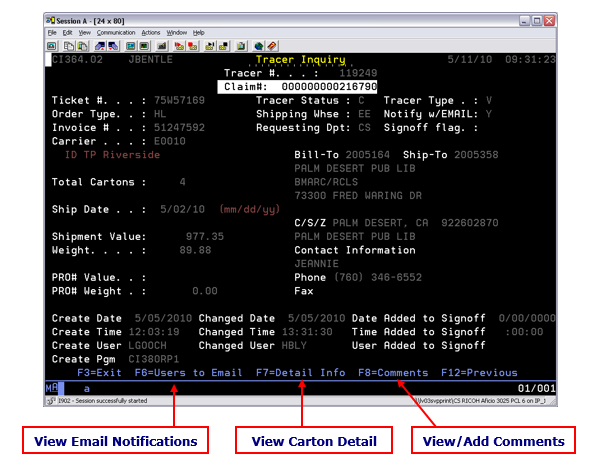
Task: Click the Receive File from Host icon
Action: pyautogui.click(x=113, y=46)
